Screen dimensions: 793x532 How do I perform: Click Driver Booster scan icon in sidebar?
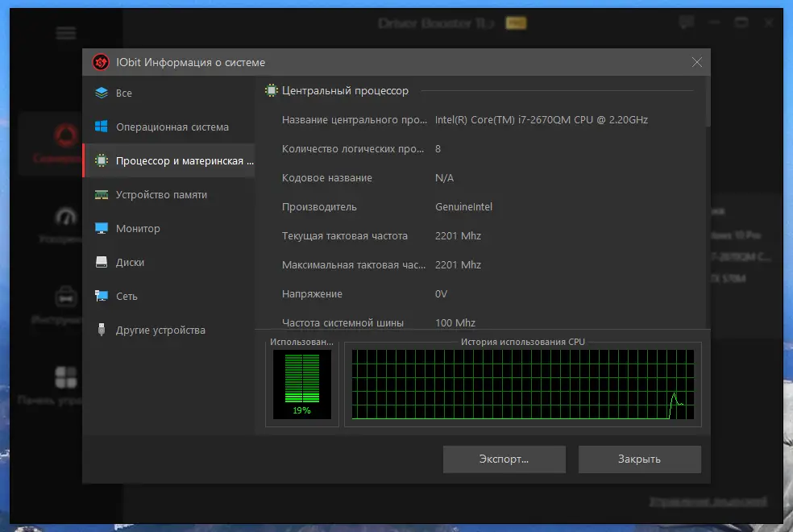[66, 135]
